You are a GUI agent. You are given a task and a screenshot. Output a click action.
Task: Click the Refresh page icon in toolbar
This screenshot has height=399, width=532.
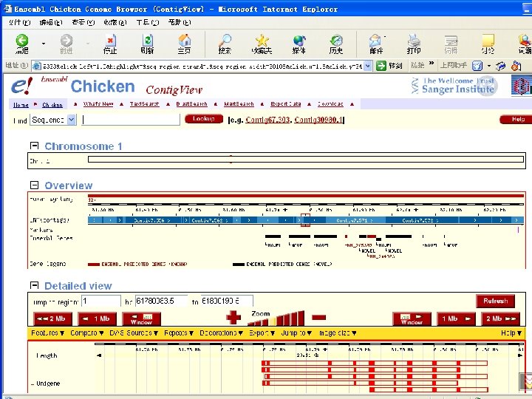(148, 41)
